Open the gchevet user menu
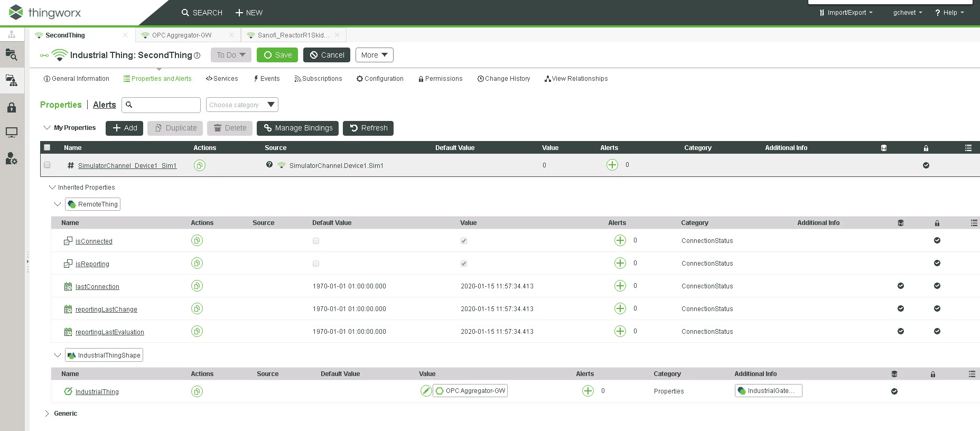This screenshot has width=980, height=431. (x=908, y=13)
